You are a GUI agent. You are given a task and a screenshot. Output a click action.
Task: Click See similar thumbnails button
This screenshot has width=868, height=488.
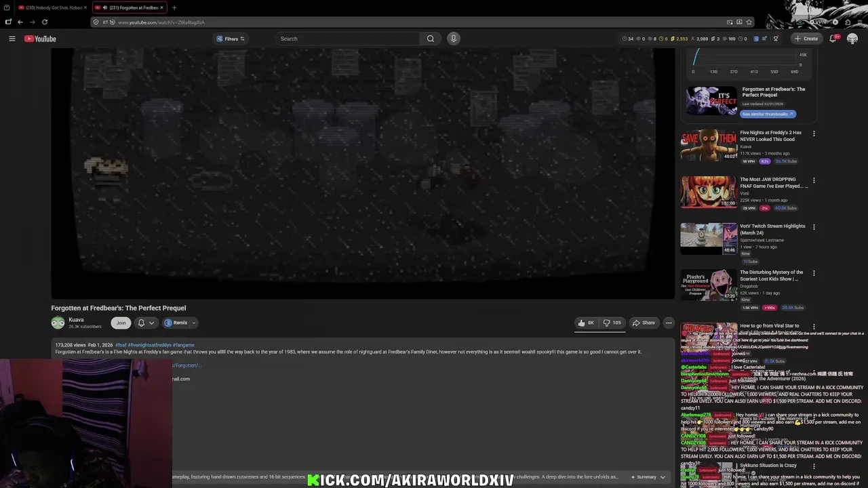(x=768, y=114)
